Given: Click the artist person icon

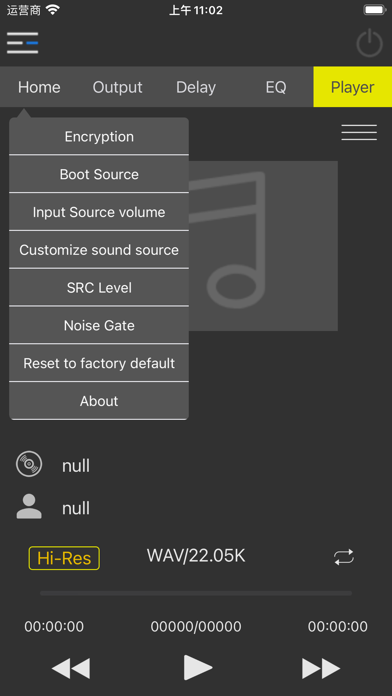Looking at the screenshot, I should [x=29, y=506].
